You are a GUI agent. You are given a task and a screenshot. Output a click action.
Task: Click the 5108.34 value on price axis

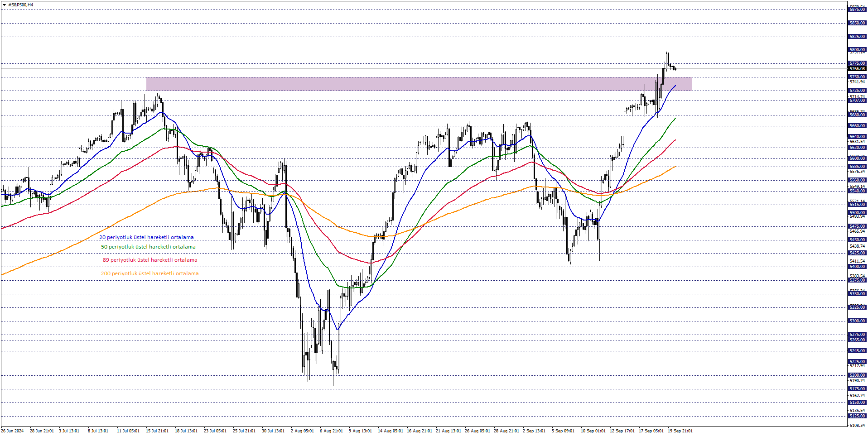tap(857, 426)
